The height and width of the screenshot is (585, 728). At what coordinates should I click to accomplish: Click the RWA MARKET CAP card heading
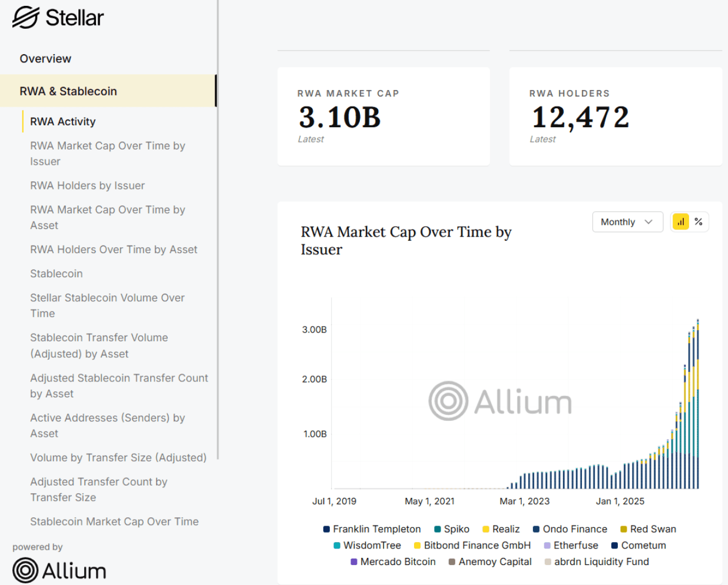click(x=348, y=94)
